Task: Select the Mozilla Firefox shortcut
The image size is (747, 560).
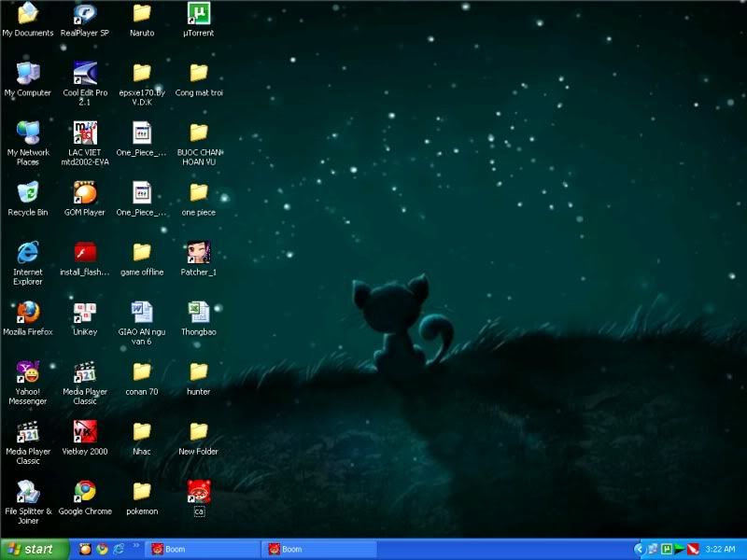Action: tap(28, 318)
